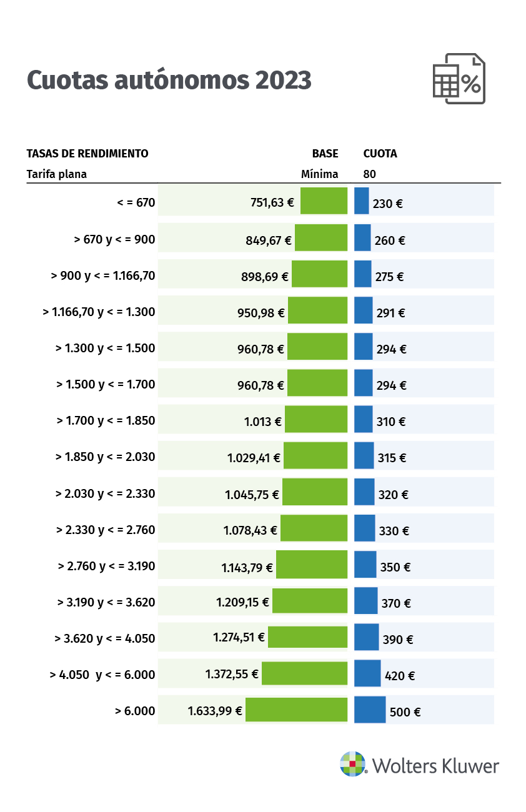Select the Tarifa plana row label
The image size is (526, 812).
(x=57, y=174)
